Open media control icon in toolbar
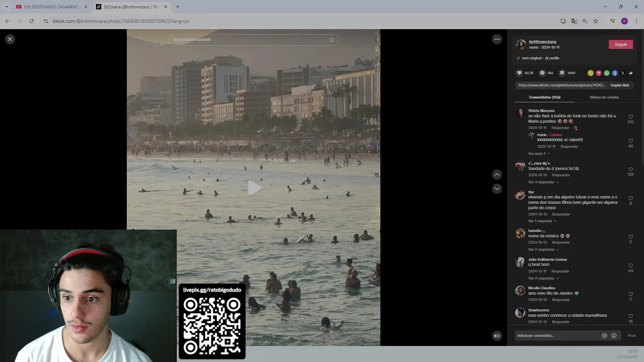The height and width of the screenshot is (362, 644). click(612, 21)
